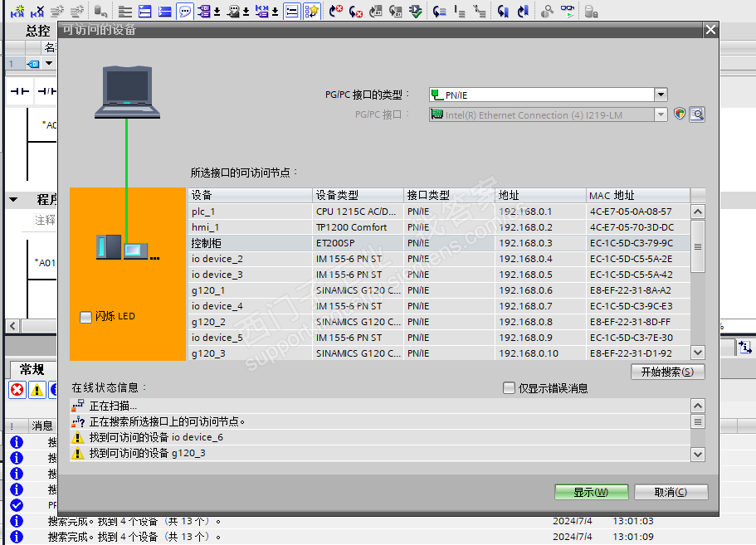756x545 pixels.
Task: Click left scroll arrow in editor pane
Action: (12, 326)
